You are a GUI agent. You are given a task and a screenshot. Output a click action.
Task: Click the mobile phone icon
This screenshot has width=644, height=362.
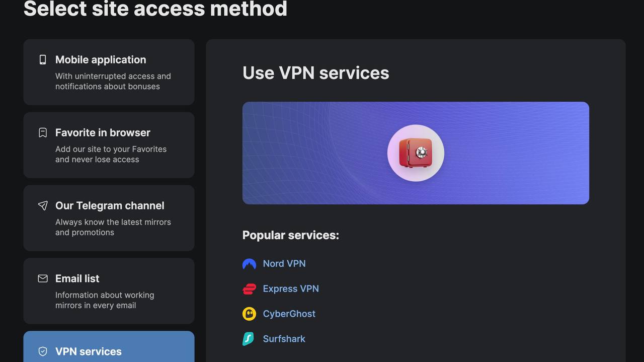point(43,59)
